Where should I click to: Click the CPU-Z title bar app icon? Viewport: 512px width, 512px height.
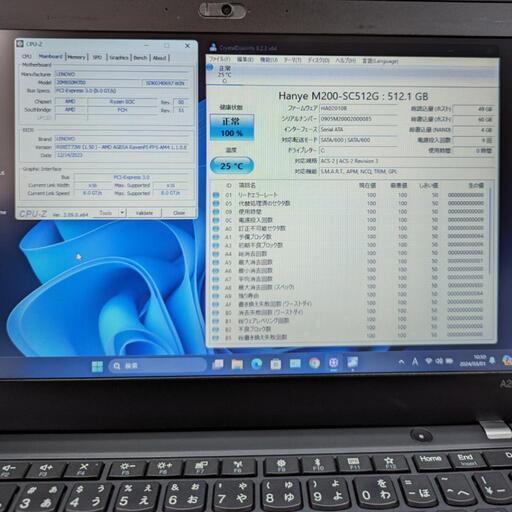point(20,44)
